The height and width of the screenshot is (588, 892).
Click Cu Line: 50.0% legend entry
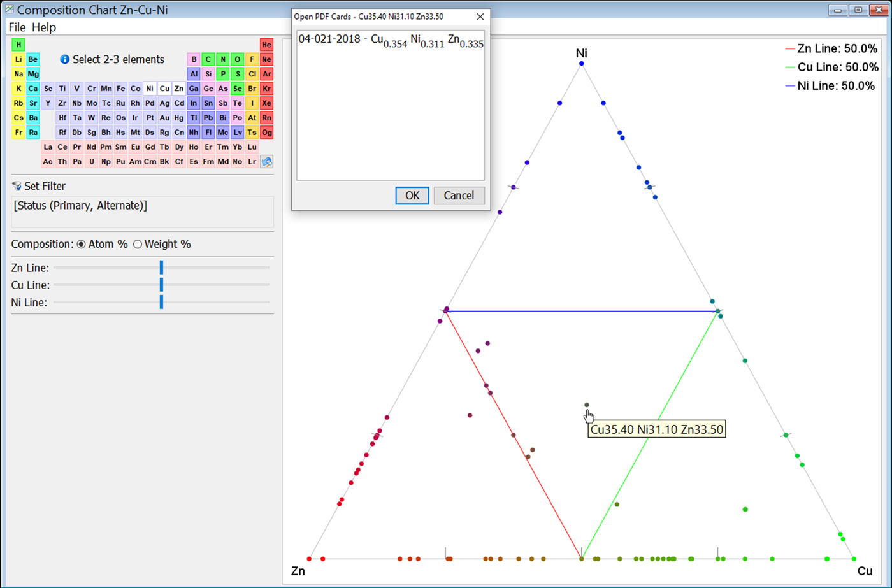click(832, 67)
